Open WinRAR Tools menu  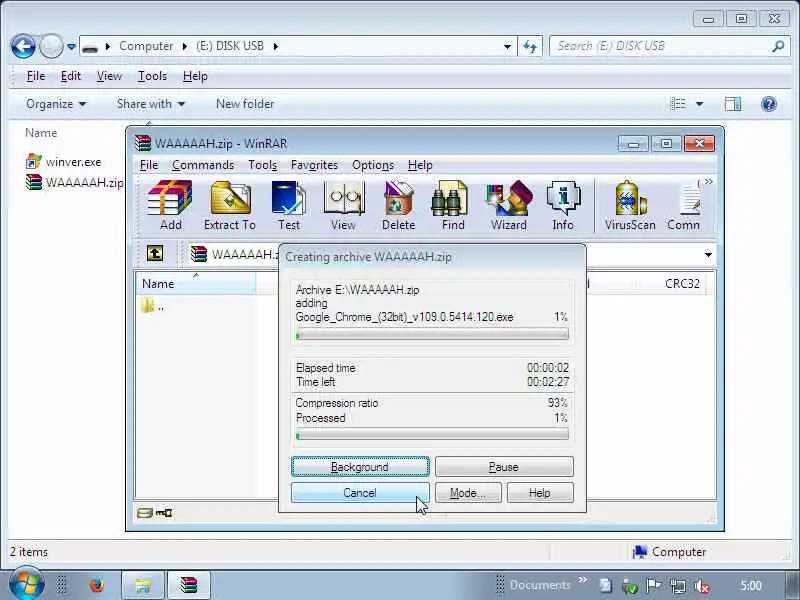262,165
